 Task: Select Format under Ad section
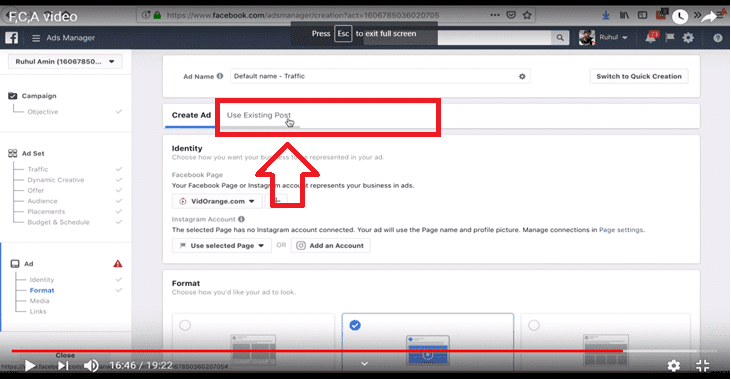tap(42, 290)
